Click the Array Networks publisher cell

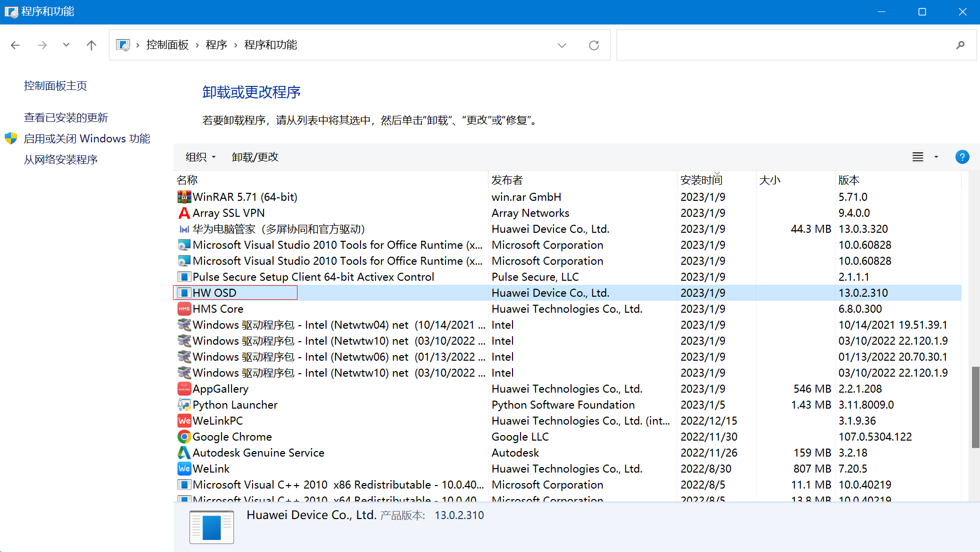(530, 213)
